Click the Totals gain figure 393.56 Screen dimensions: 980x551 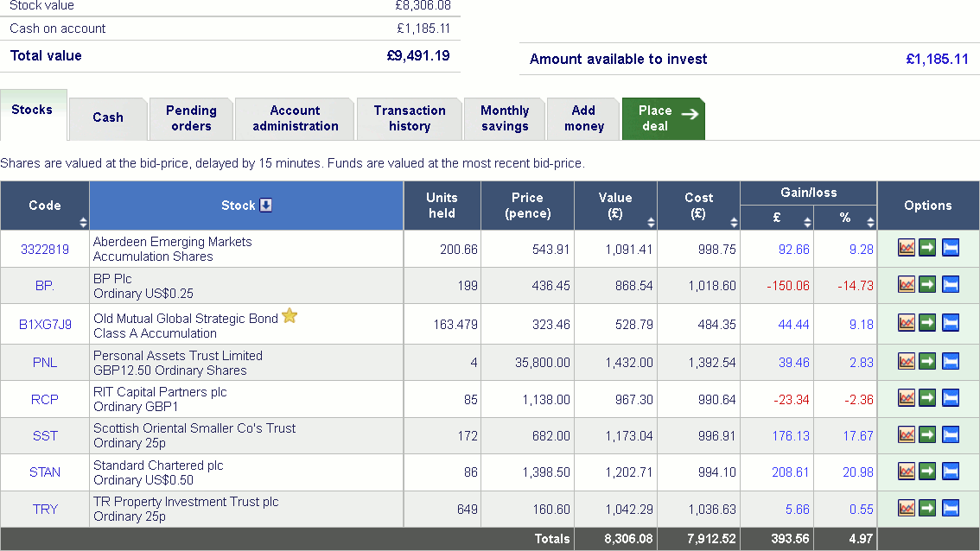[x=790, y=539]
